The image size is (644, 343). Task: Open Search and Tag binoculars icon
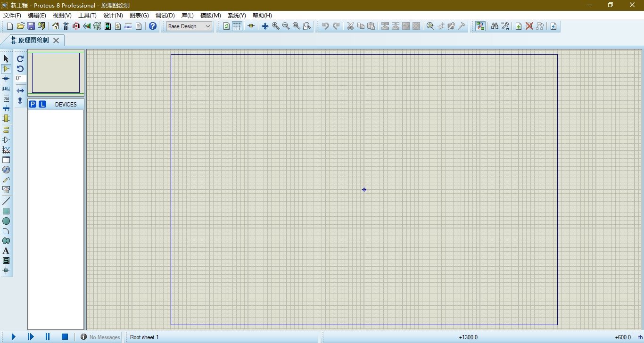[x=495, y=26]
